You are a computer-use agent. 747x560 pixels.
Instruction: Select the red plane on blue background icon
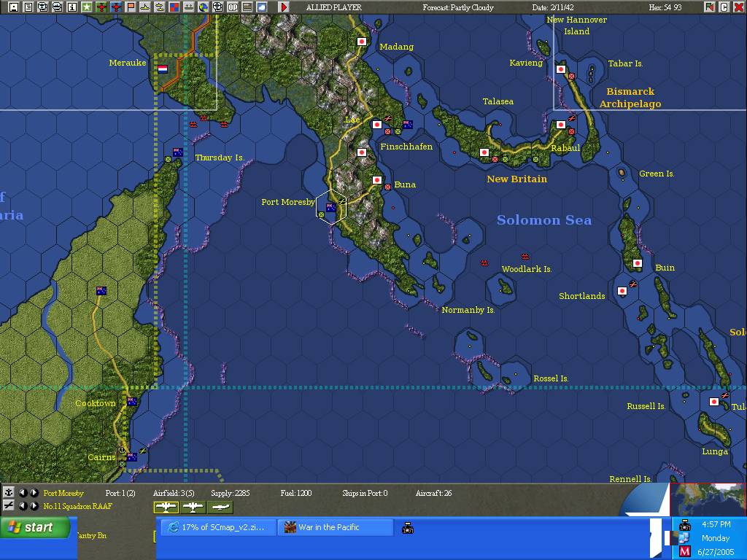[115, 7]
